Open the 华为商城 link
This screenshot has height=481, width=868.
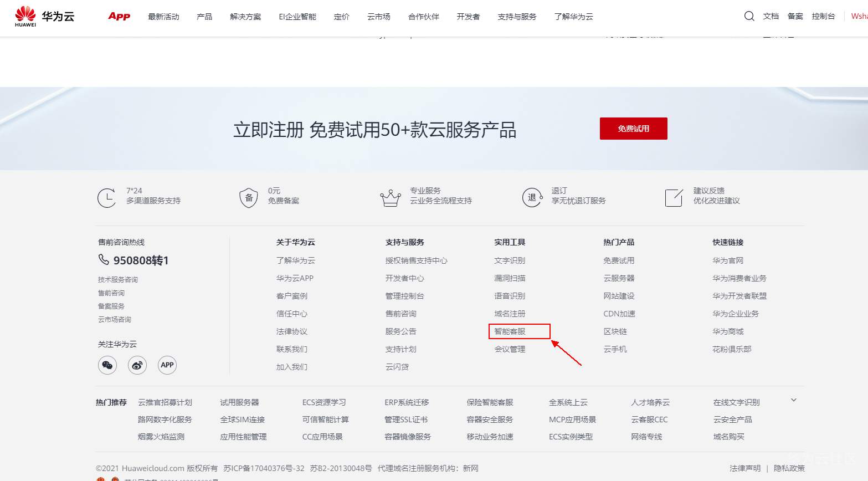[728, 331]
